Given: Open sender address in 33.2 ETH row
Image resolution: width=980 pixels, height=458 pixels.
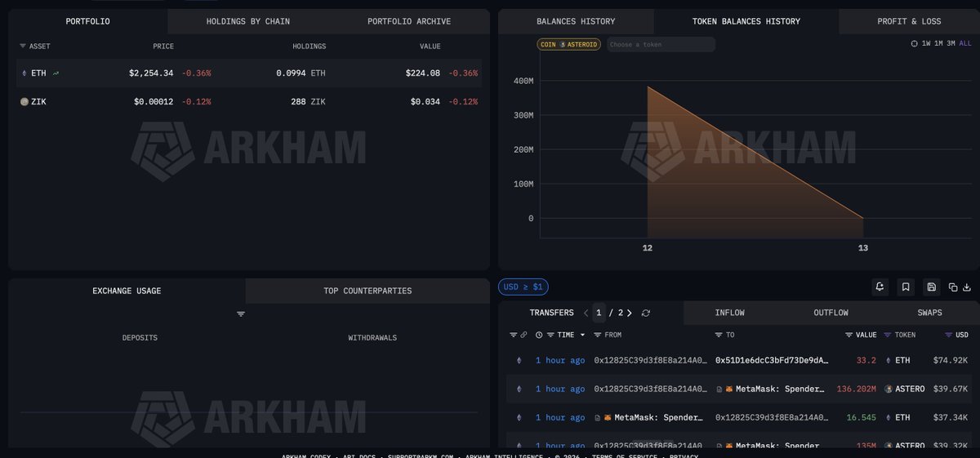Looking at the screenshot, I should (651, 360).
